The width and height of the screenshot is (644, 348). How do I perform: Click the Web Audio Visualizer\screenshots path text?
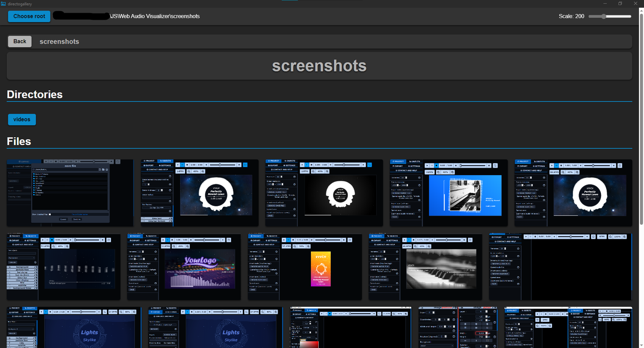[x=155, y=16]
